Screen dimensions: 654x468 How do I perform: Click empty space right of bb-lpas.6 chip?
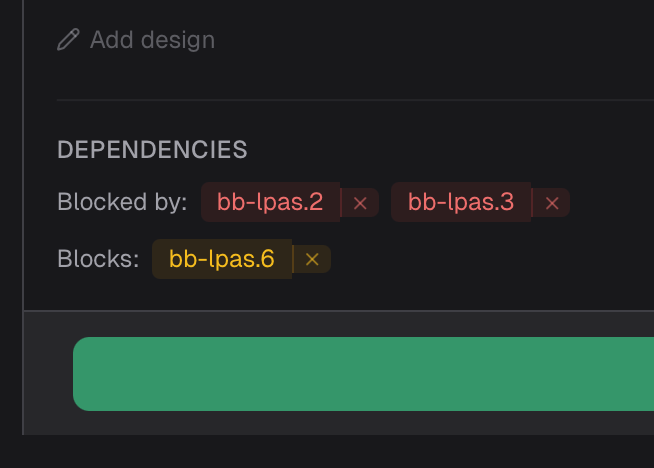[x=480, y=260]
